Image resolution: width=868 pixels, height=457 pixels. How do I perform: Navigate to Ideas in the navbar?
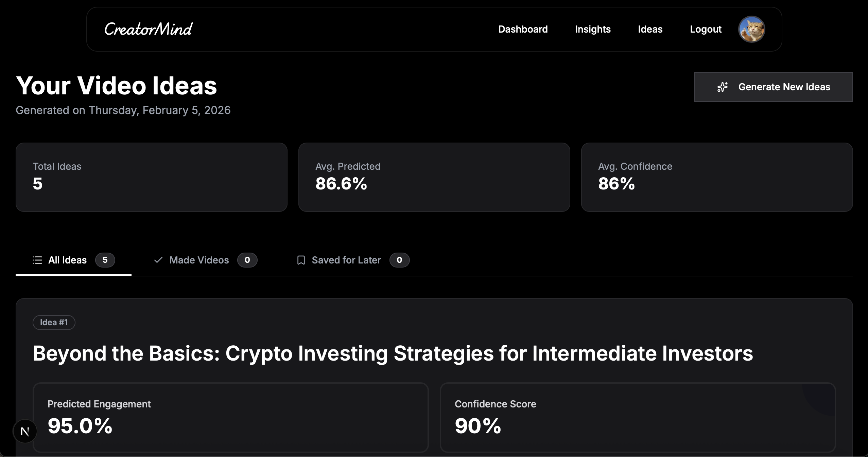coord(650,29)
